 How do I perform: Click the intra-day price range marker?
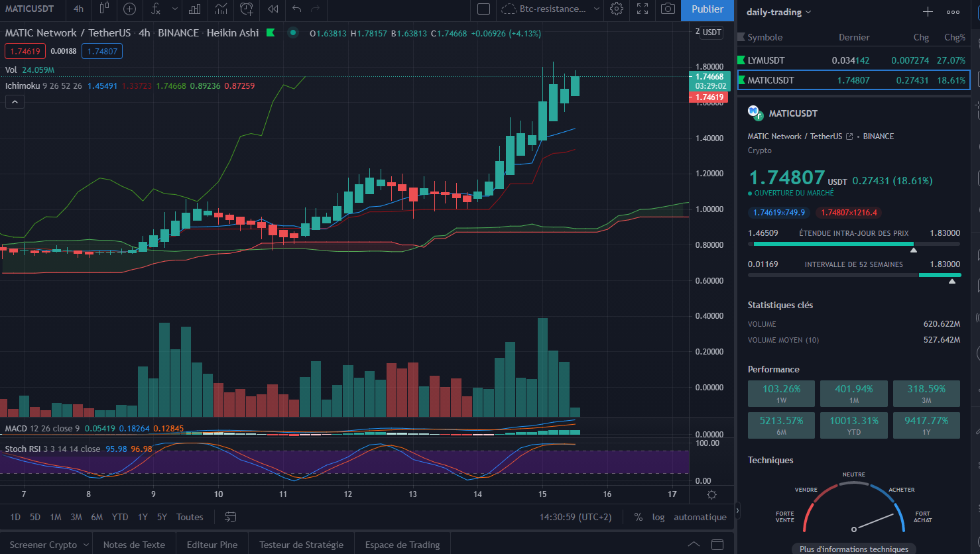914,250
